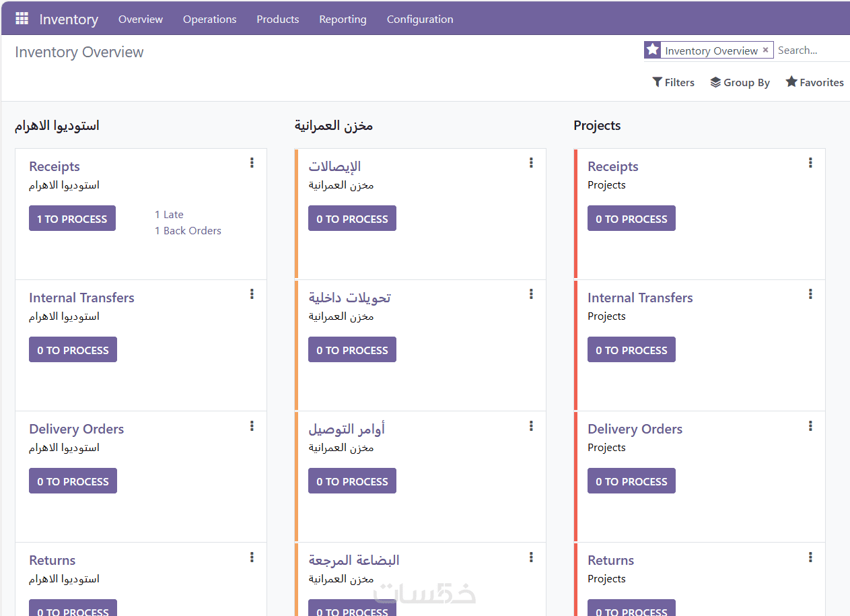Open Receipts title in Projects column
850x616 pixels.
pos(613,166)
